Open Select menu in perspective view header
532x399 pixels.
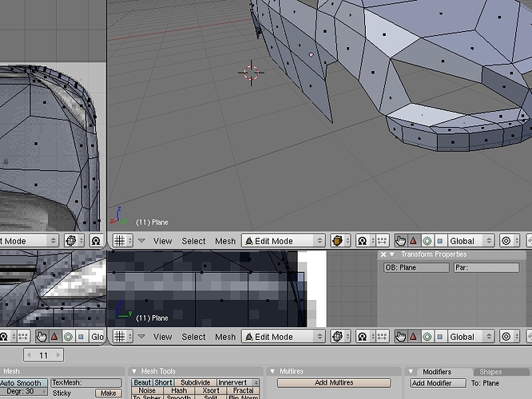pos(193,241)
